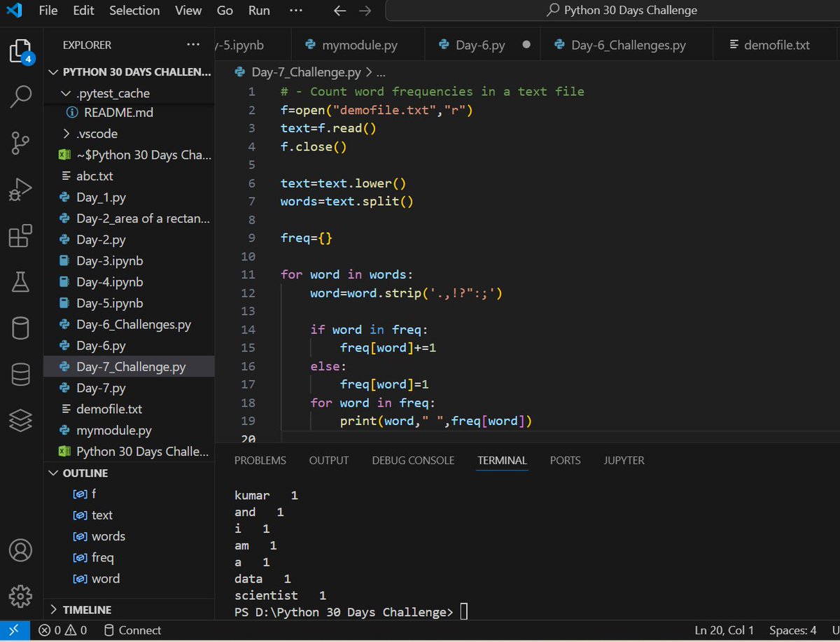Open Day-7.py in explorer

pyautogui.click(x=129, y=388)
